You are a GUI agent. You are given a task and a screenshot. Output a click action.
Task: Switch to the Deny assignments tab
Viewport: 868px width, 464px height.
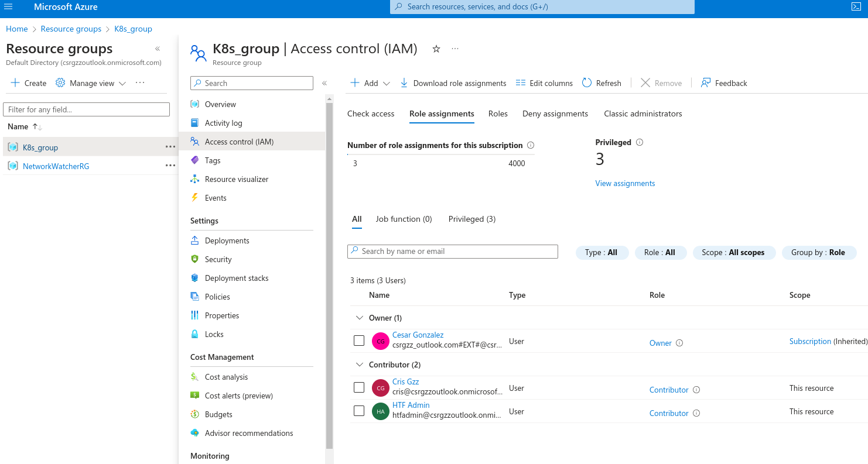click(555, 114)
